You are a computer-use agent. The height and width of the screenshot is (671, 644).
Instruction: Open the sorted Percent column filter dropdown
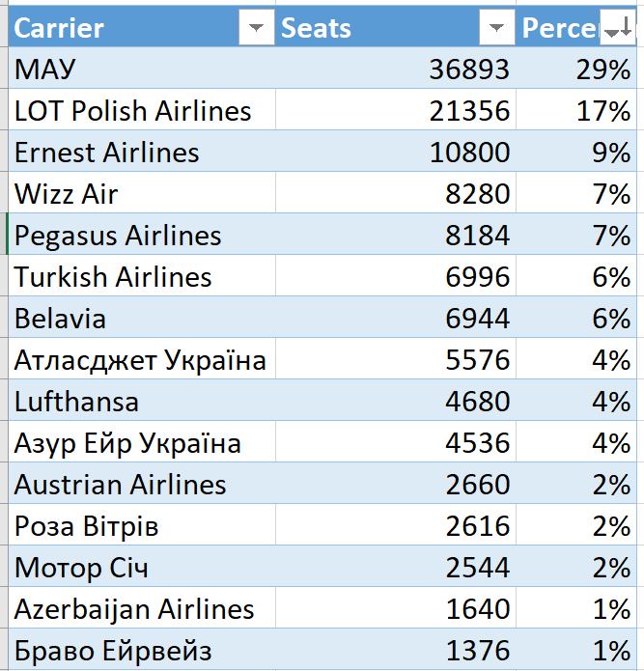pos(615,29)
